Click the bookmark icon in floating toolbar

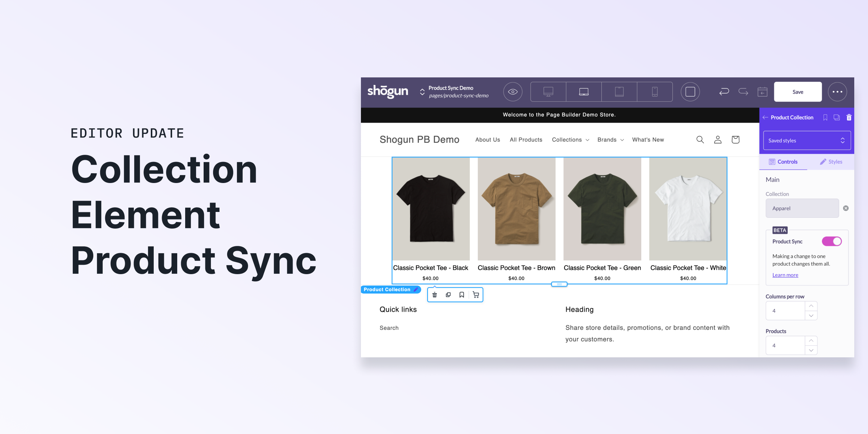pos(462,295)
